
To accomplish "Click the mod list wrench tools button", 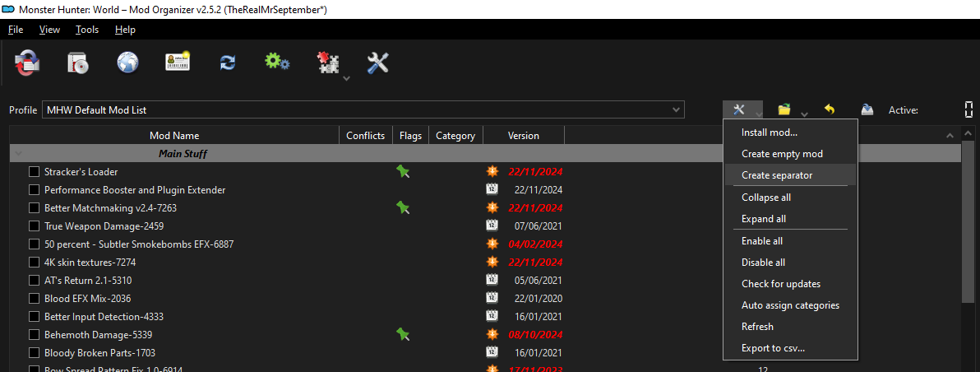I will tap(739, 110).
